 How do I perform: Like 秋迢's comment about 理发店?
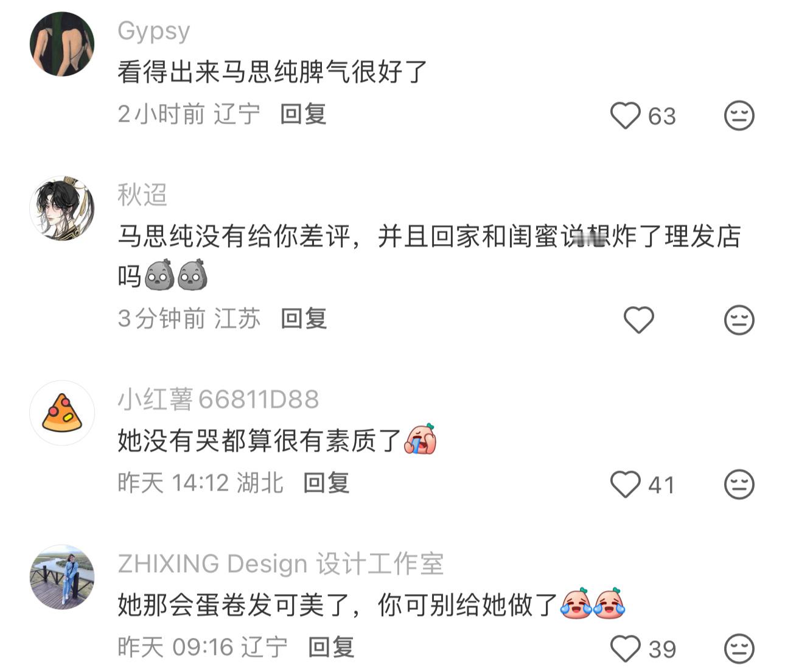639,320
